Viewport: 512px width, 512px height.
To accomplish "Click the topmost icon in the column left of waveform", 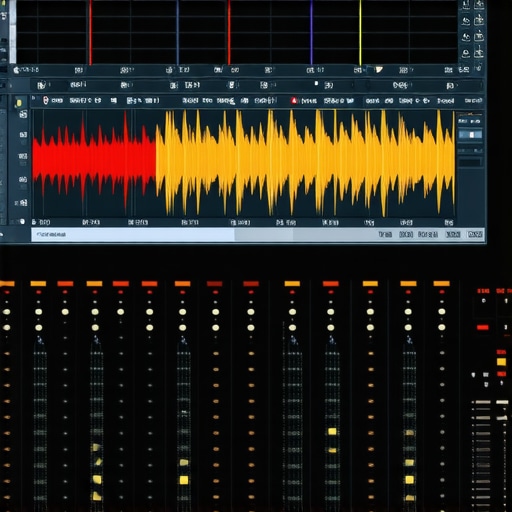I will (23, 115).
